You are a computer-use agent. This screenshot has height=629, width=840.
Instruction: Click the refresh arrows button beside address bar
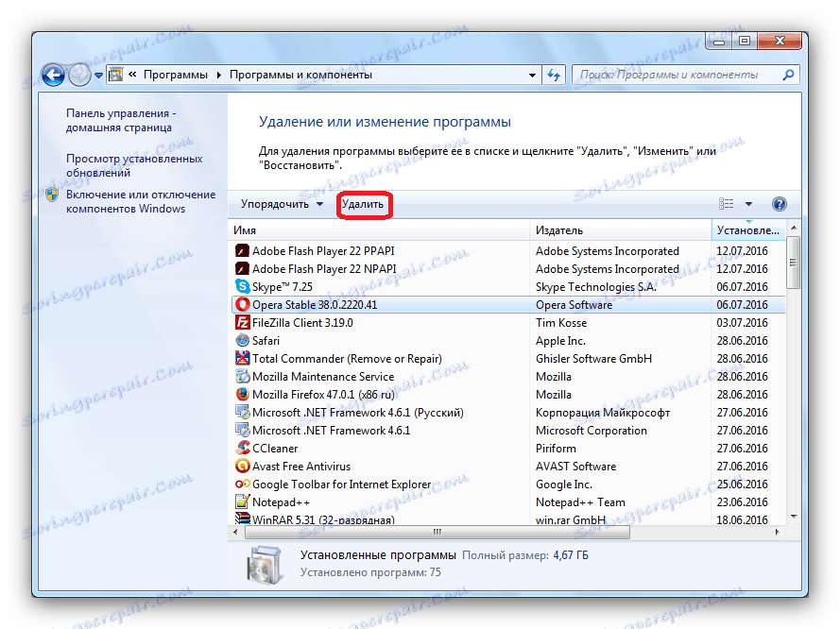pyautogui.click(x=554, y=75)
